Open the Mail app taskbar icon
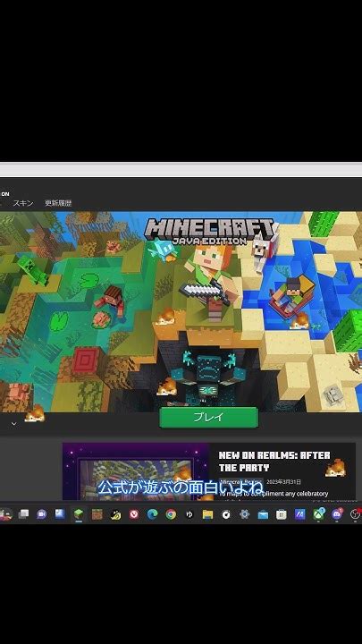 coord(263,513)
